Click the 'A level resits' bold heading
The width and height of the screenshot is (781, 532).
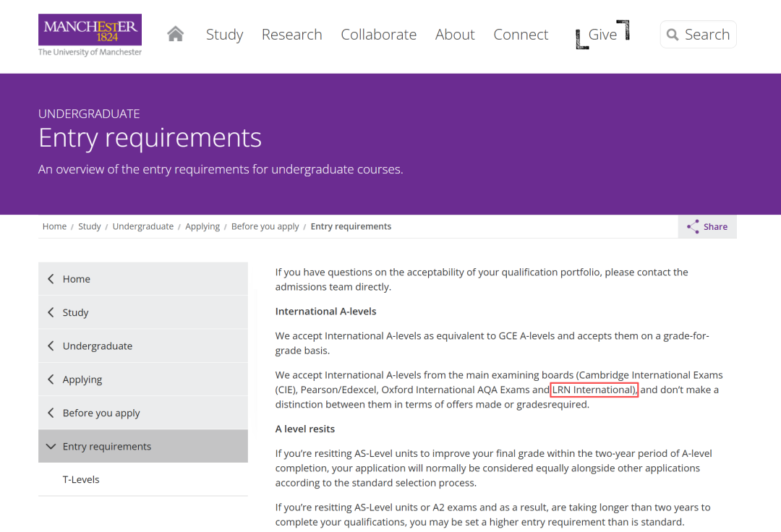coord(305,429)
